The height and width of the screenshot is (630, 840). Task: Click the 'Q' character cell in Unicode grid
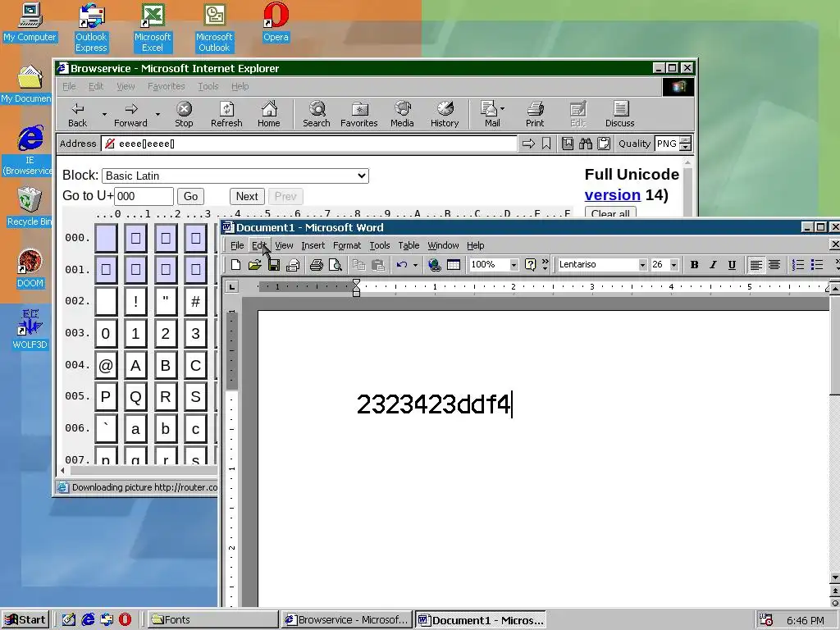pyautogui.click(x=135, y=397)
